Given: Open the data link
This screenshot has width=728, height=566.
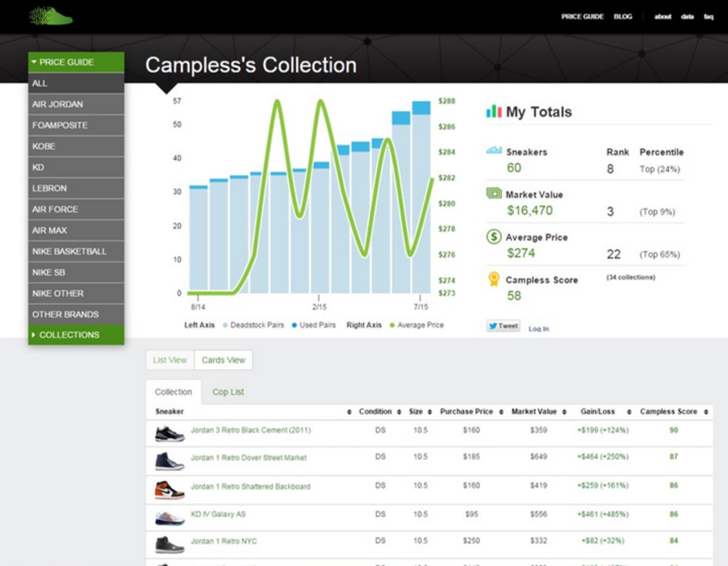Looking at the screenshot, I should 687,17.
